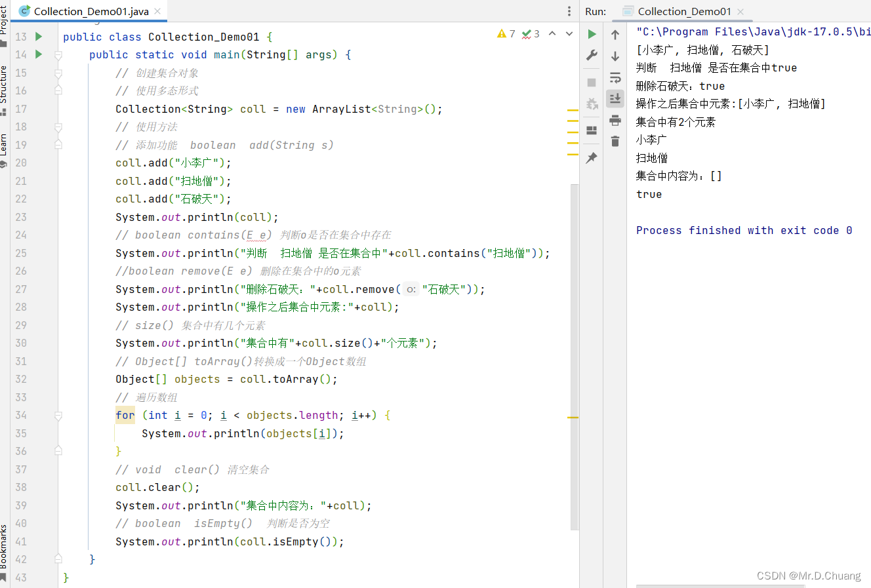Open run configuration settings wrench icon

pos(592,56)
